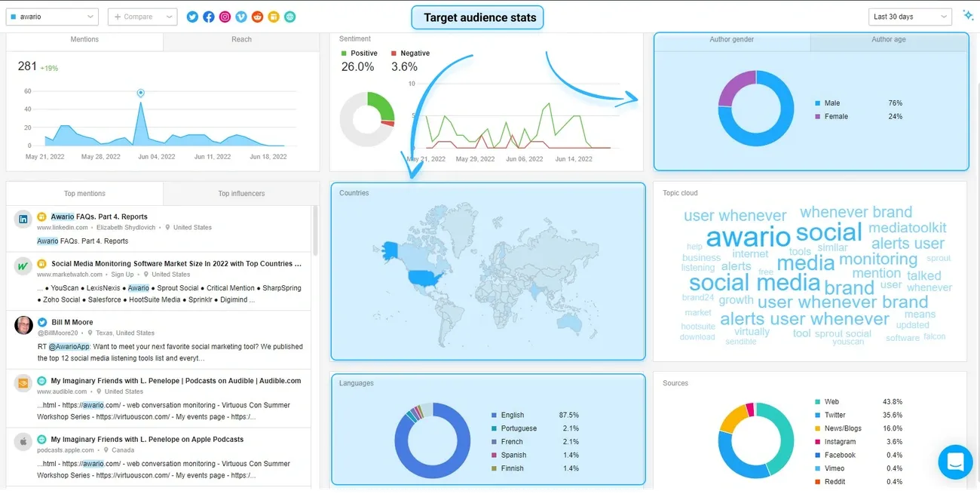
Task: Click web badge beside Apple Podcasts title
Action: (x=42, y=439)
